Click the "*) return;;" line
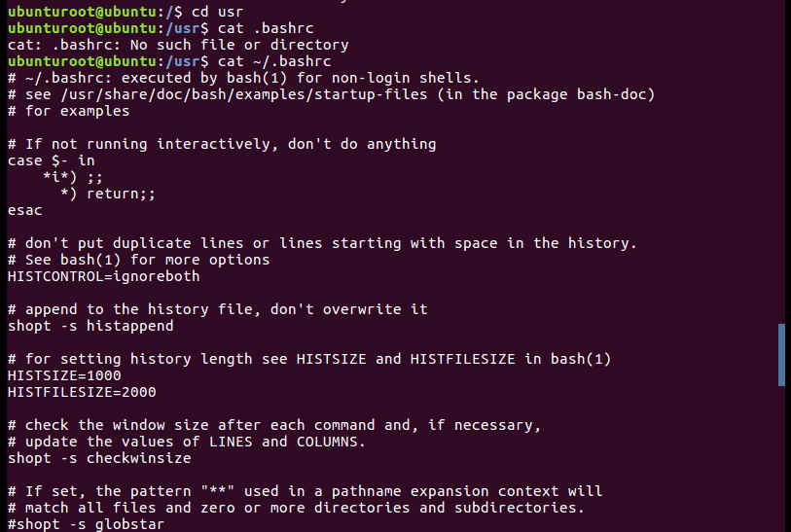The height and width of the screenshot is (532, 791). [107, 194]
